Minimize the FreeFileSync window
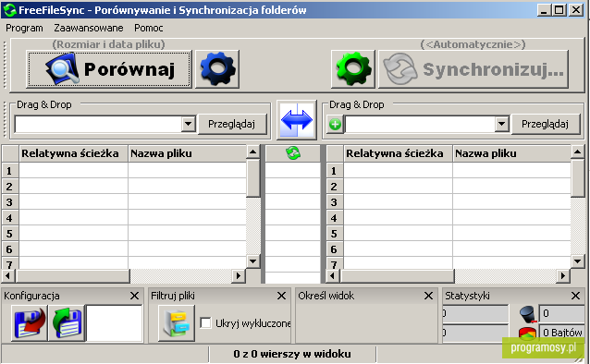 pos(544,10)
